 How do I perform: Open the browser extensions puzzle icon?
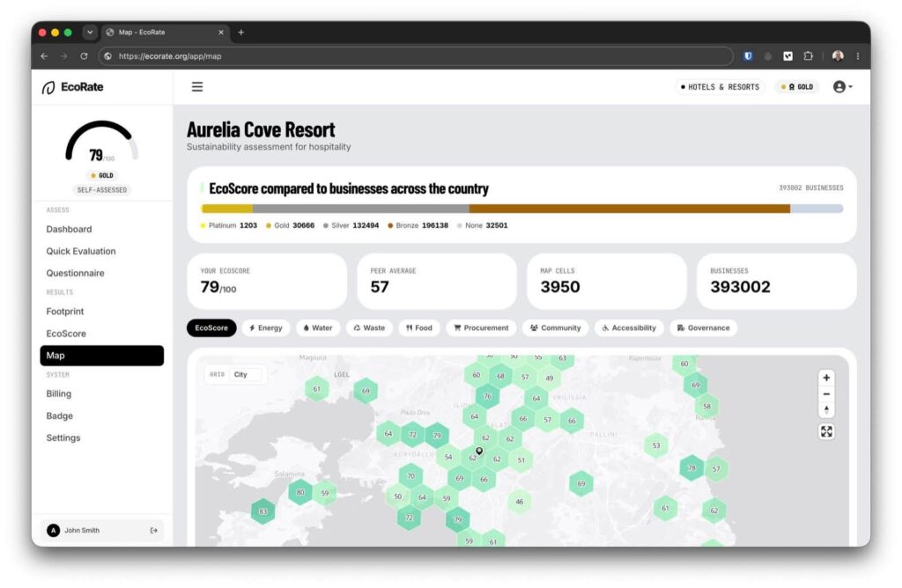point(809,56)
